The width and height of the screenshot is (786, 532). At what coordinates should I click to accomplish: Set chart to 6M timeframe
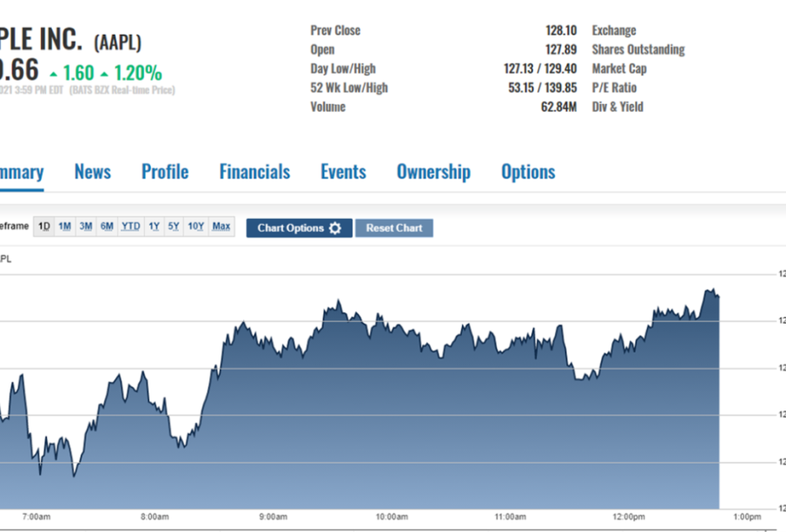[107, 227]
